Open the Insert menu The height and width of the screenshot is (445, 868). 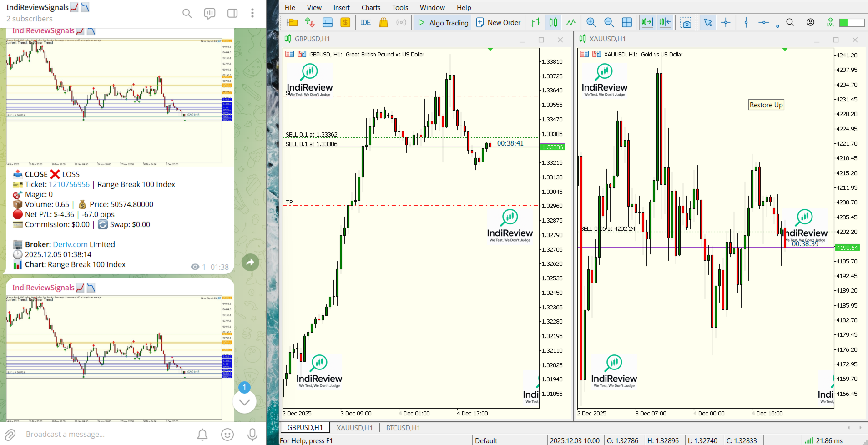tap(342, 7)
